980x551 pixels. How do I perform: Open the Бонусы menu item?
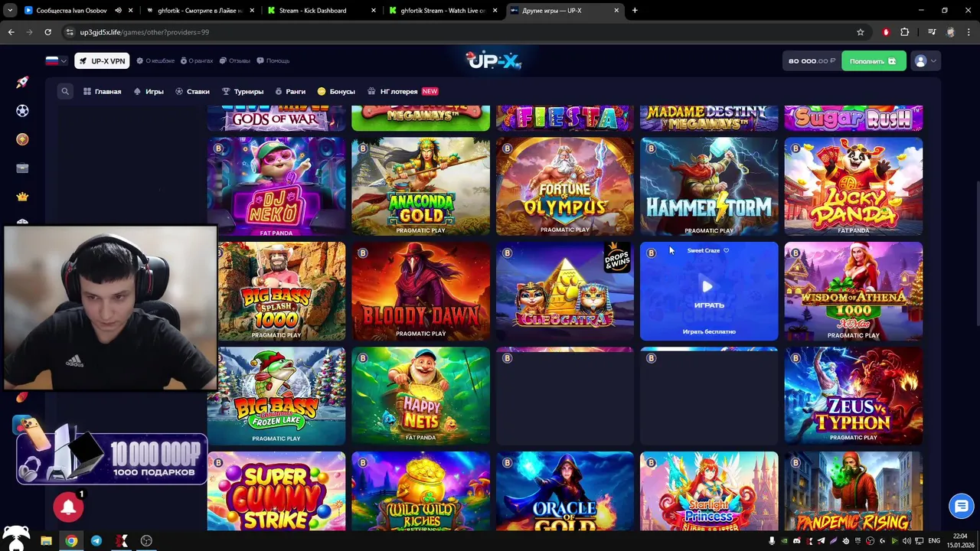point(336,91)
